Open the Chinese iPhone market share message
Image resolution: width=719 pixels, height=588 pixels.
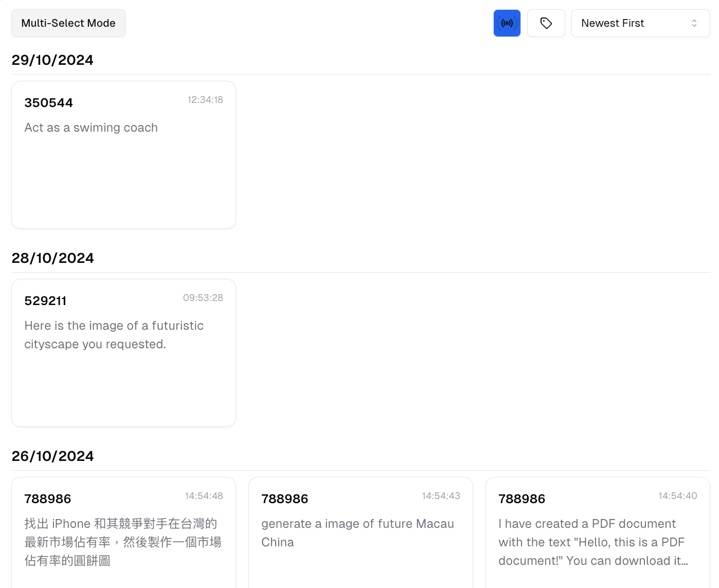coord(123,542)
